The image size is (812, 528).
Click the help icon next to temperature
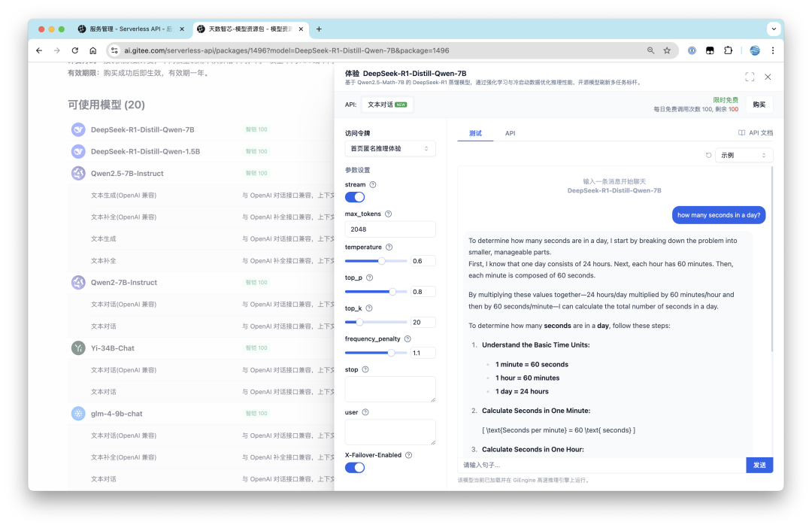389,247
